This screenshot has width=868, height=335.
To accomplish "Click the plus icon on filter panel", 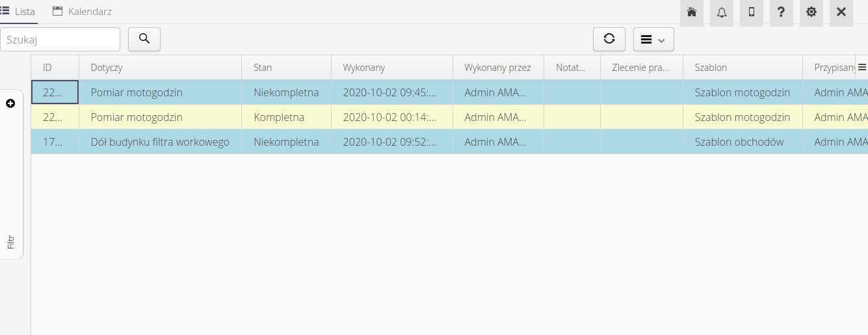I will [x=10, y=103].
